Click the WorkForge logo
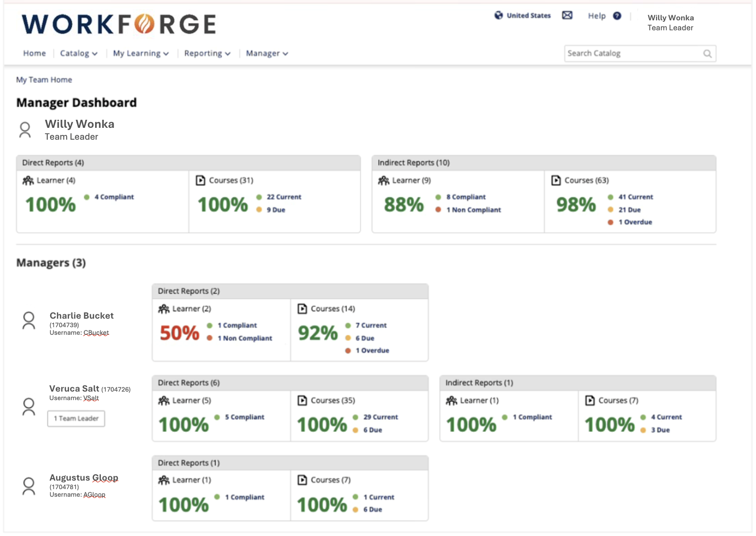Viewport: 756px width, 536px height. pyautogui.click(x=119, y=24)
